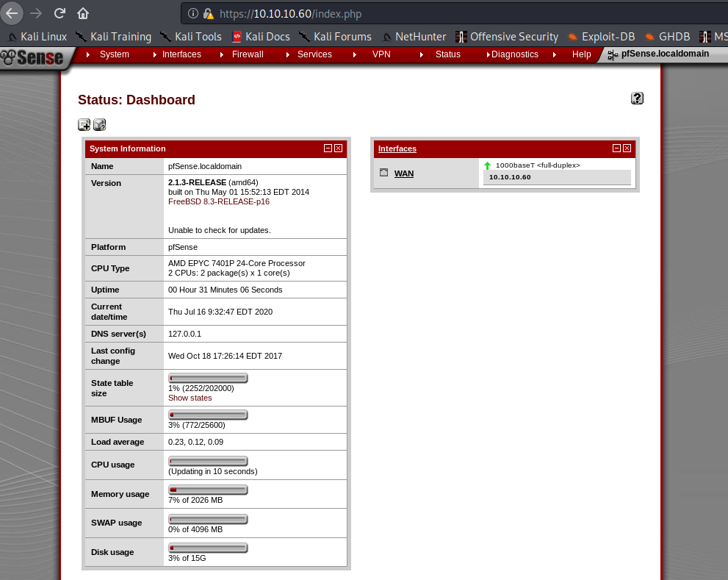The width and height of the screenshot is (728, 580).
Task: Click the Show states link
Action: pyautogui.click(x=190, y=398)
